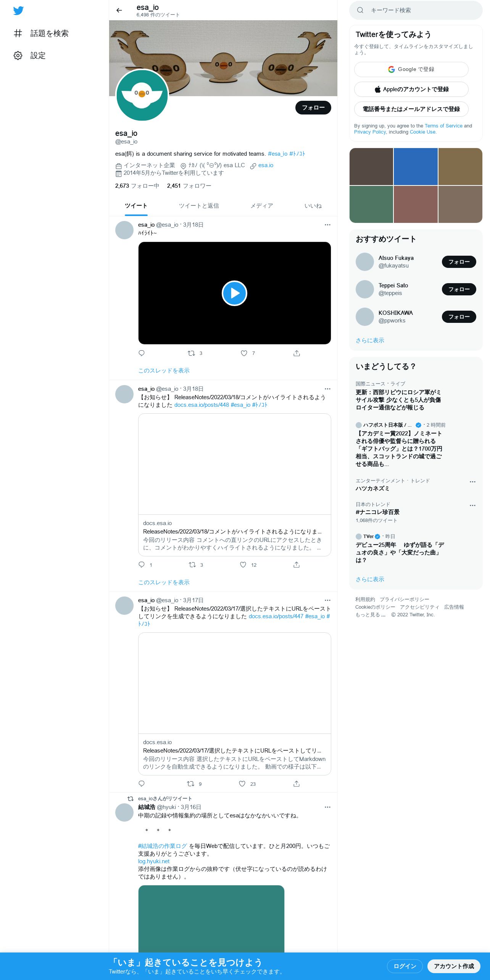The height and width of the screenshot is (980, 490).
Task: Switch to ツイートと返信 tab
Action: point(199,206)
